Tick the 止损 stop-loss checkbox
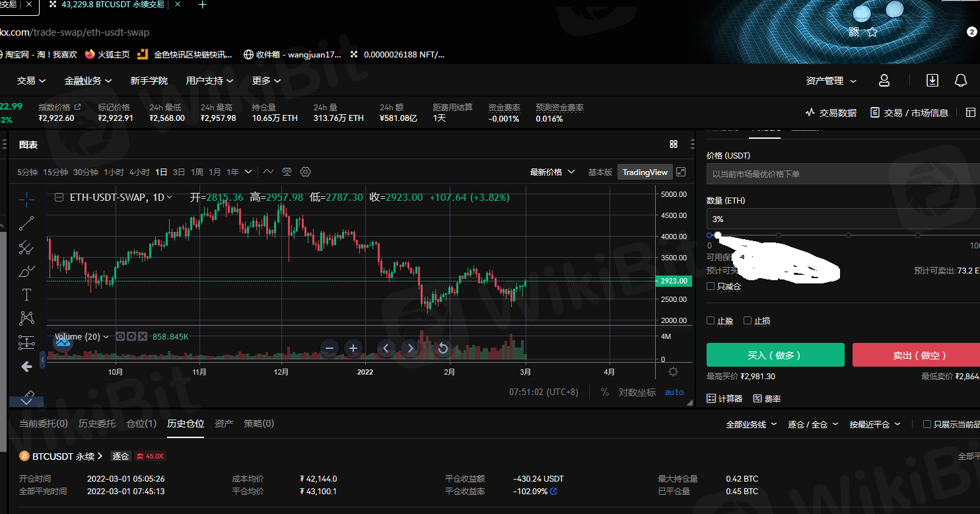 tap(748, 321)
